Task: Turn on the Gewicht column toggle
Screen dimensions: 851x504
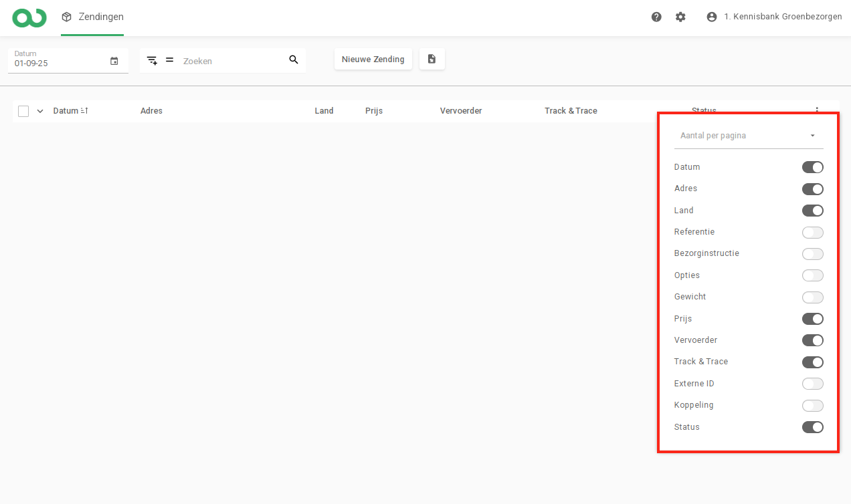Action: pyautogui.click(x=812, y=297)
